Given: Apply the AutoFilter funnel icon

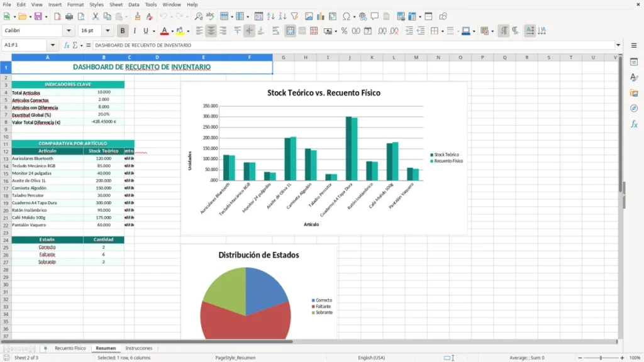Looking at the screenshot, I should (x=294, y=16).
